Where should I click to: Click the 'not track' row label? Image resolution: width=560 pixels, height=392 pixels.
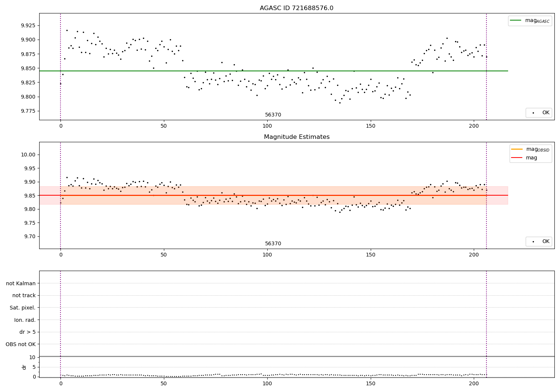[x=24, y=295]
